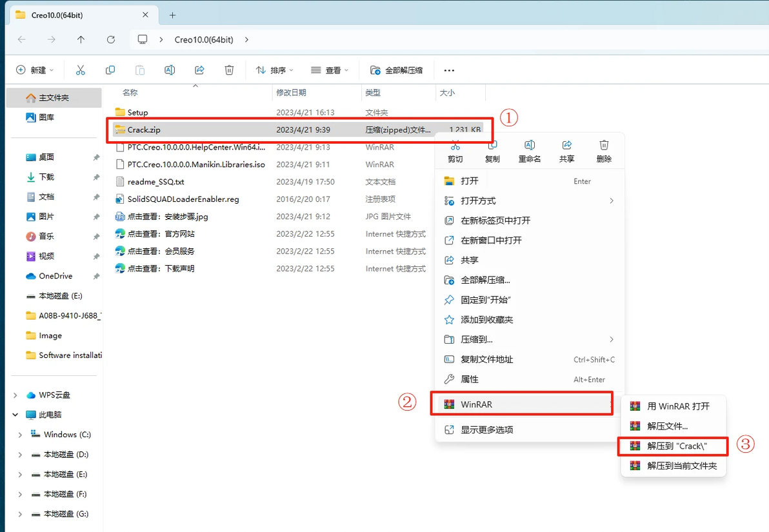Click the Delete trash icon in toolbar
The width and height of the screenshot is (769, 532).
[229, 70]
